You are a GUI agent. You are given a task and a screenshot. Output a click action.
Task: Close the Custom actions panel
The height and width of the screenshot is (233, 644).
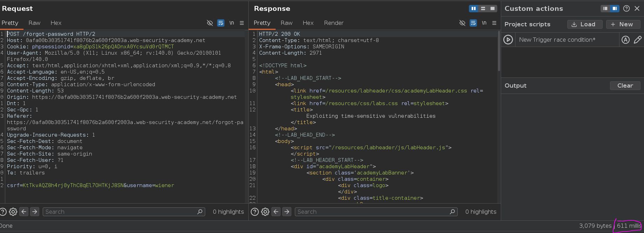coord(637,8)
